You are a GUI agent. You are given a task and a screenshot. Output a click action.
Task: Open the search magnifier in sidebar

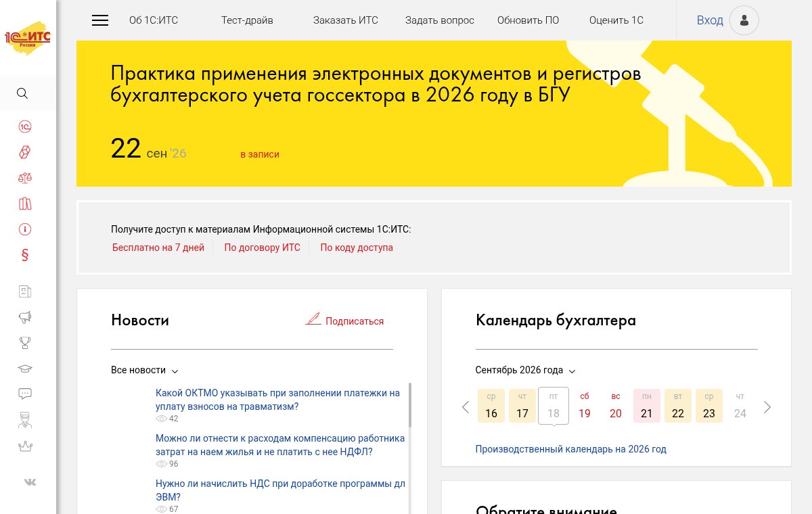(x=22, y=93)
